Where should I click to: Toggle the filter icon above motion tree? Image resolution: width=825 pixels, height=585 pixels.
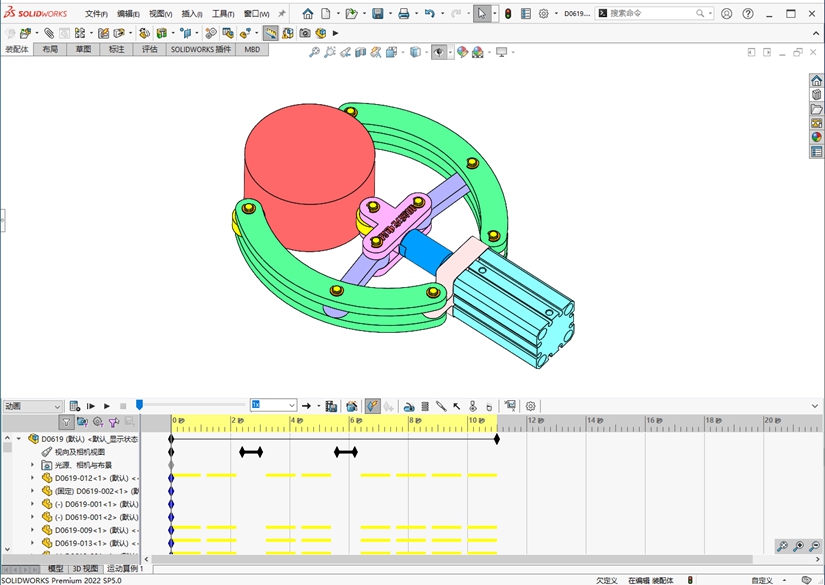[x=66, y=422]
